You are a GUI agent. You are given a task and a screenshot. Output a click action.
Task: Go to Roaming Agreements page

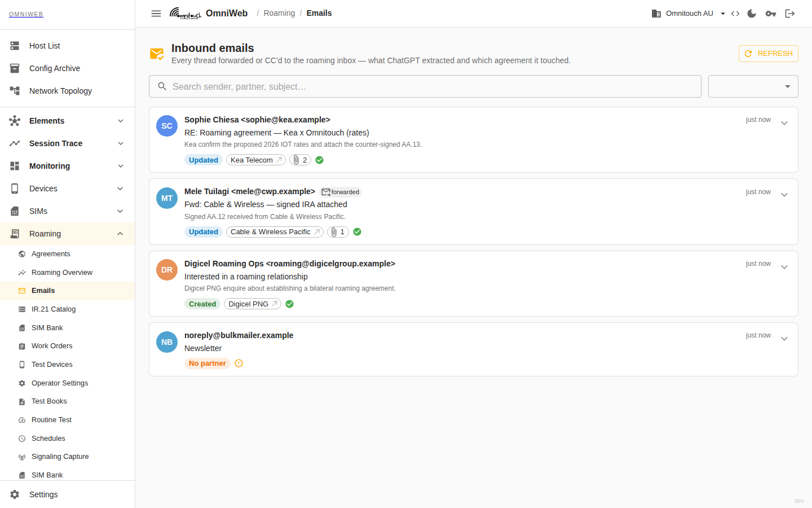pos(68,254)
